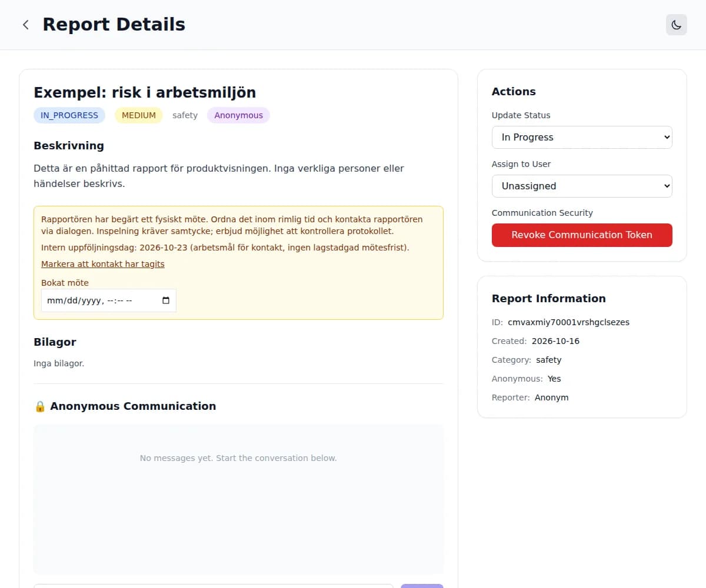Screen dimensions: 706x588
Task: Toggle dark mode moon icon
Action: 676,25
